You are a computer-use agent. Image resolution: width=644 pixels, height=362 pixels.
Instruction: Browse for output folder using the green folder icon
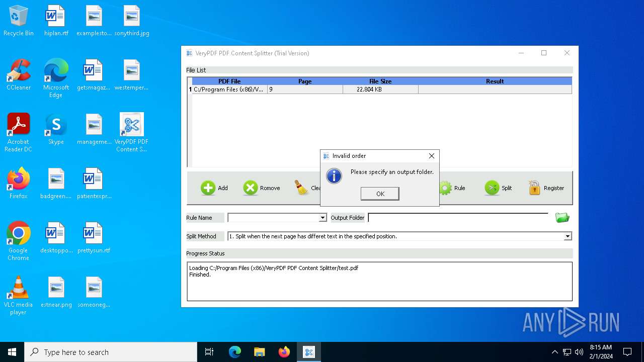(562, 217)
